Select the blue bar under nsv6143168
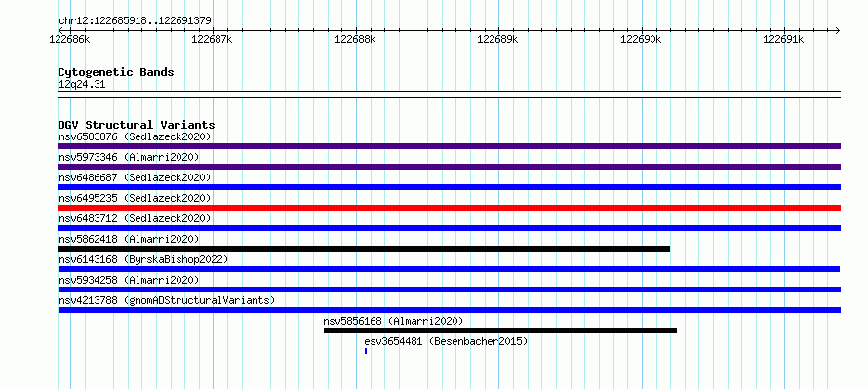 (449, 269)
